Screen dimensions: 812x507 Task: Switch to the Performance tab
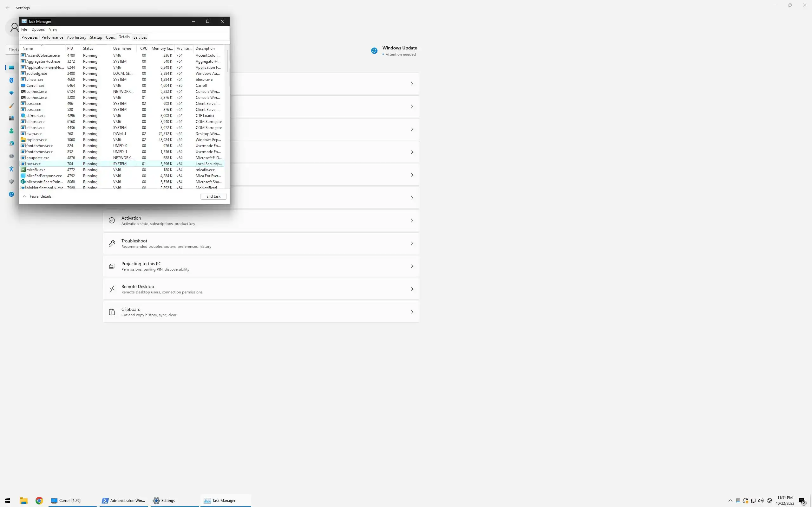coord(52,37)
